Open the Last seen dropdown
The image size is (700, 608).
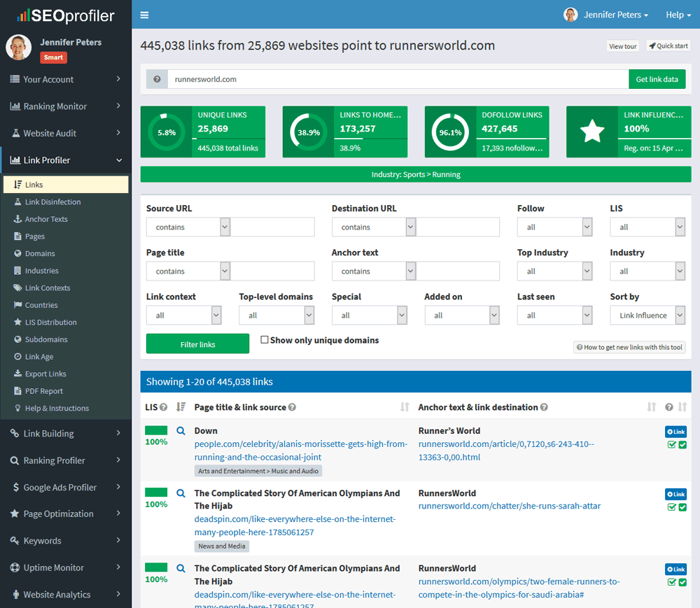[555, 316]
